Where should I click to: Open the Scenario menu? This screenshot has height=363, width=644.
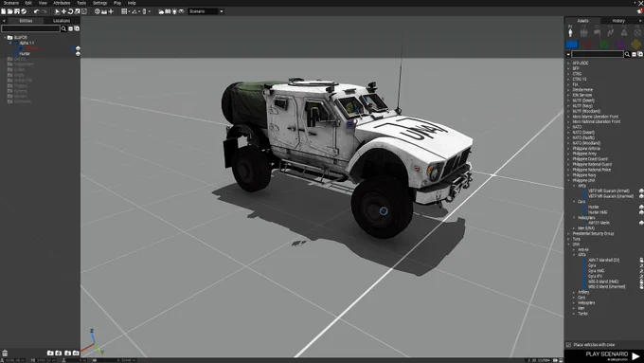[11, 3]
